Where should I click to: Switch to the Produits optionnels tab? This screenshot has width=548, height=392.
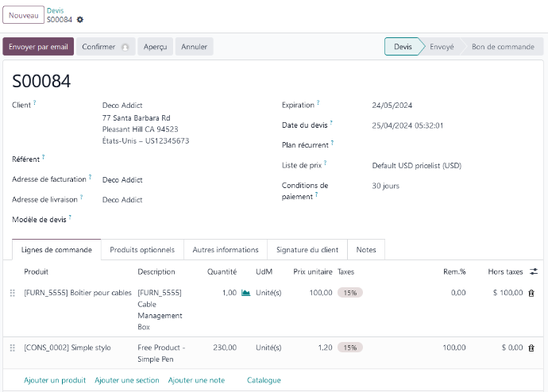(142, 250)
